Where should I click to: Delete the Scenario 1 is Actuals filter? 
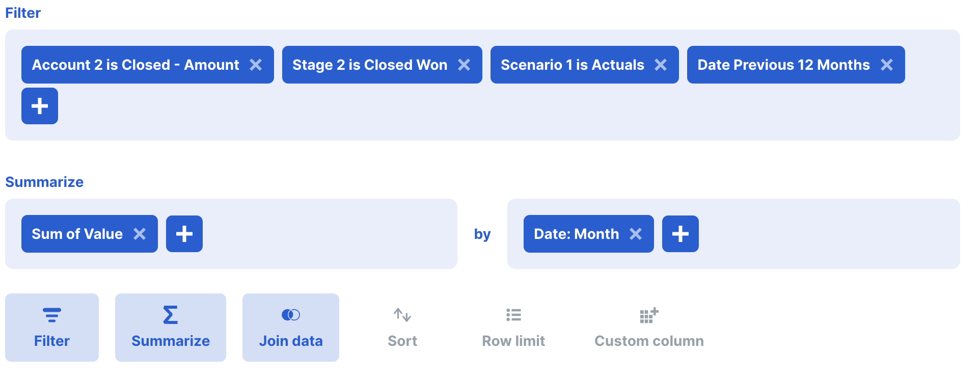(x=661, y=65)
